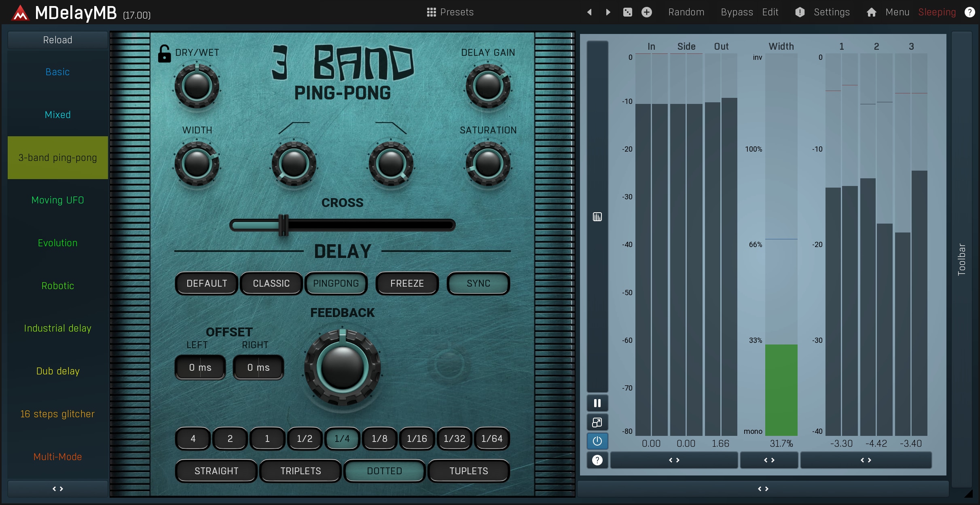Open the Settings menu
Image resolution: width=980 pixels, height=505 pixels.
832,12
